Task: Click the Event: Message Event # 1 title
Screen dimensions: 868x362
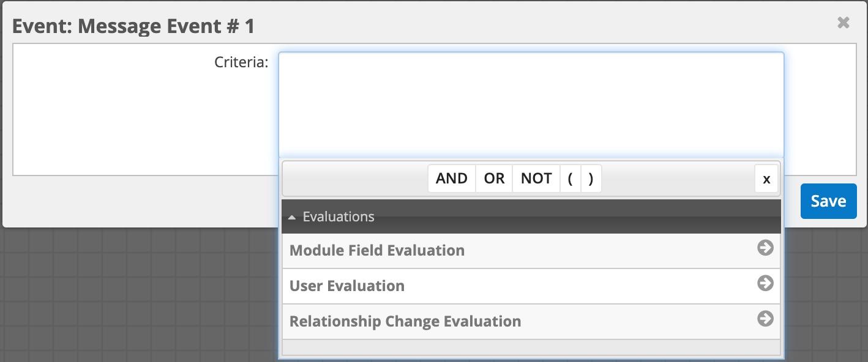Action: click(133, 26)
